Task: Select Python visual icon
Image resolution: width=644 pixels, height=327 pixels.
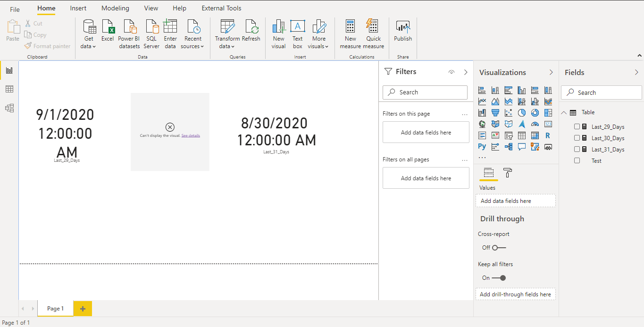Action: (482, 147)
